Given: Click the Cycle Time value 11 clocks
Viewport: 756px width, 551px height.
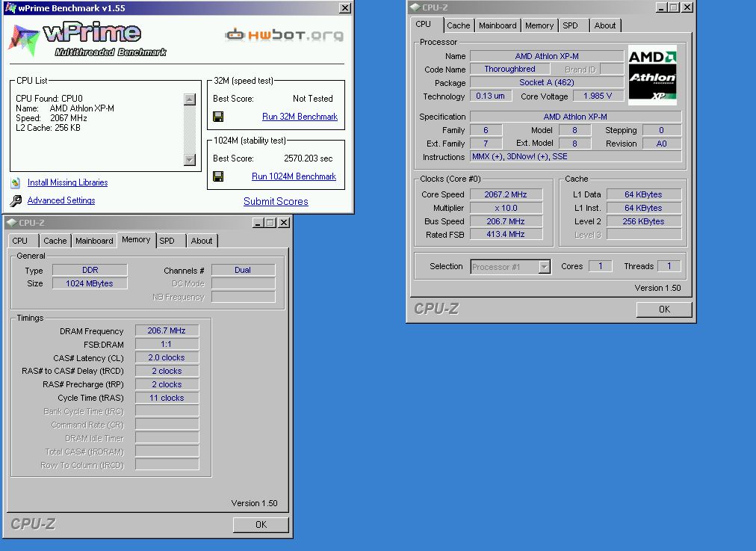Looking at the screenshot, I should click(x=167, y=398).
